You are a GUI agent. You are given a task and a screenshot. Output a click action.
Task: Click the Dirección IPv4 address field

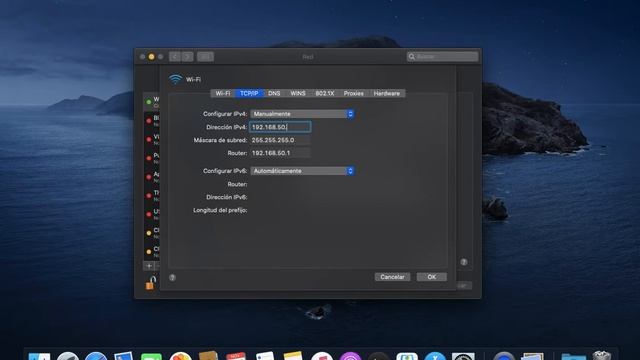280,127
